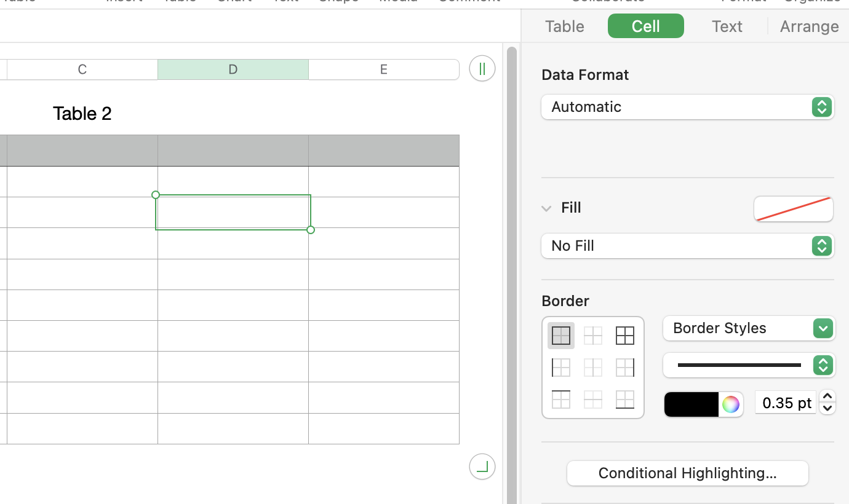Collapse the Fill section disclosure arrow

[x=546, y=208]
